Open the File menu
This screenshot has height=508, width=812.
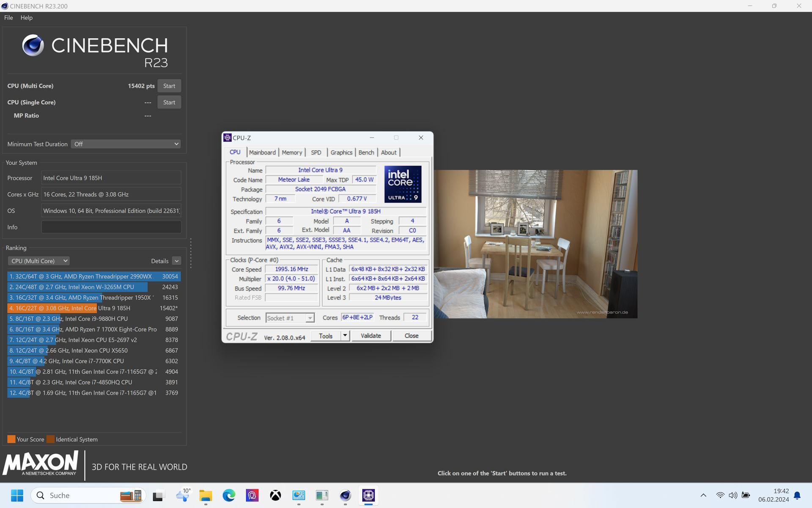[x=8, y=18]
